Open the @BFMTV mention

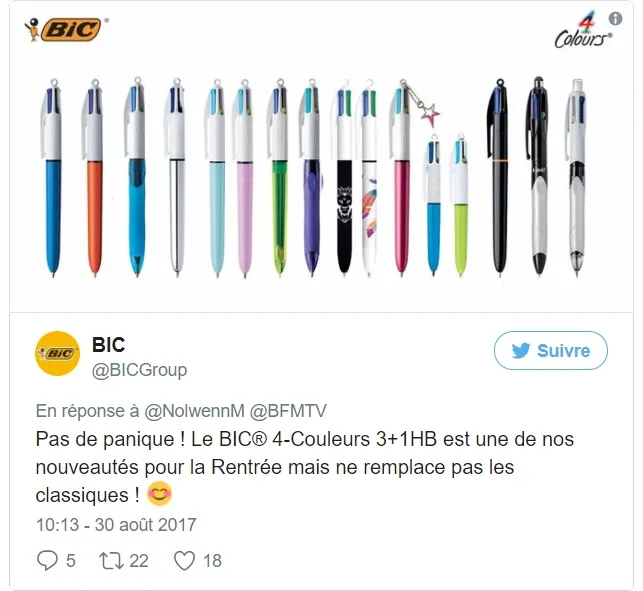click(x=288, y=411)
